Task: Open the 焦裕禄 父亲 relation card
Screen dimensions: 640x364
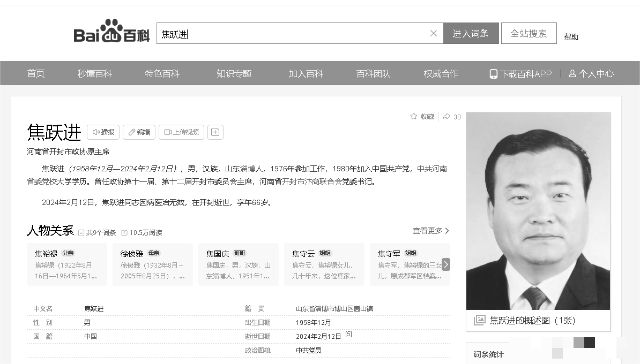Action: click(x=67, y=264)
